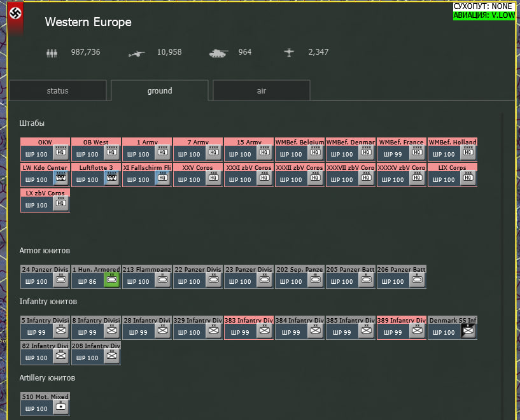
Task: Open 82 Infantry Division card
Action: [x=45, y=353]
